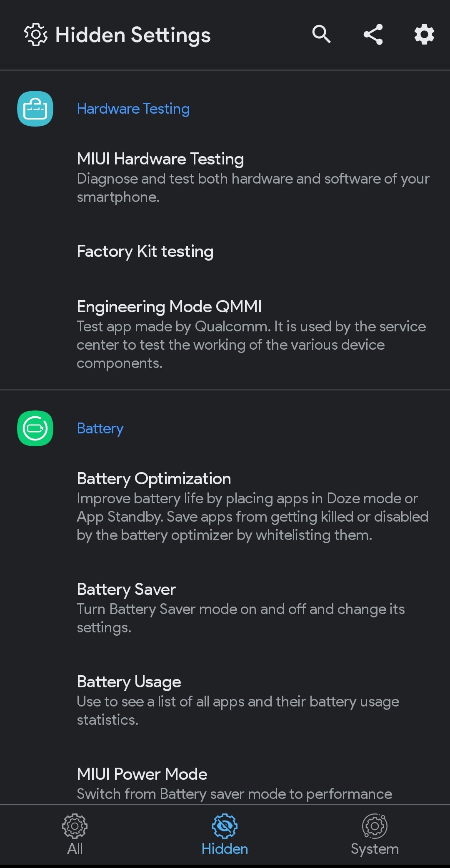Tap the All tab gear icon
The width and height of the screenshot is (450, 868).
(75, 826)
